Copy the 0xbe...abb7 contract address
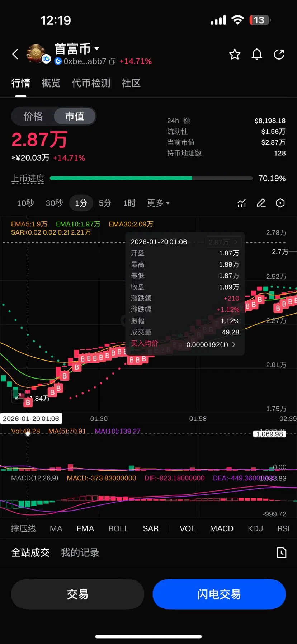Image resolution: width=297 pixels, height=644 pixels. (112, 61)
